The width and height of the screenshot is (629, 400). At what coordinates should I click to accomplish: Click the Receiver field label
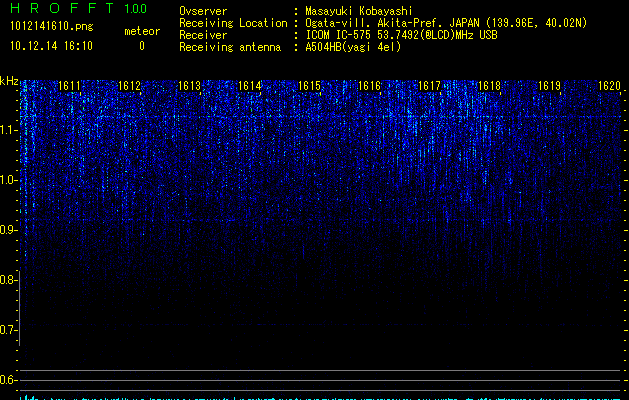[203, 35]
